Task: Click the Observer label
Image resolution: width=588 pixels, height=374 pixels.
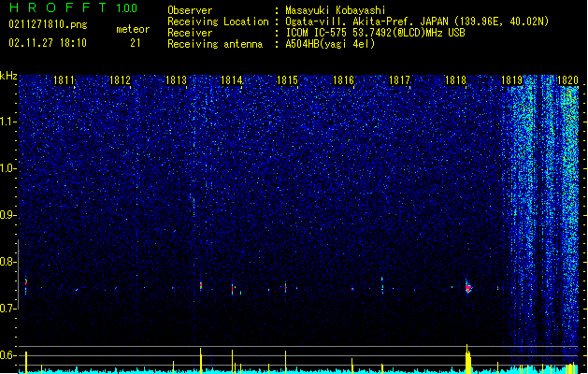Action: tap(190, 10)
